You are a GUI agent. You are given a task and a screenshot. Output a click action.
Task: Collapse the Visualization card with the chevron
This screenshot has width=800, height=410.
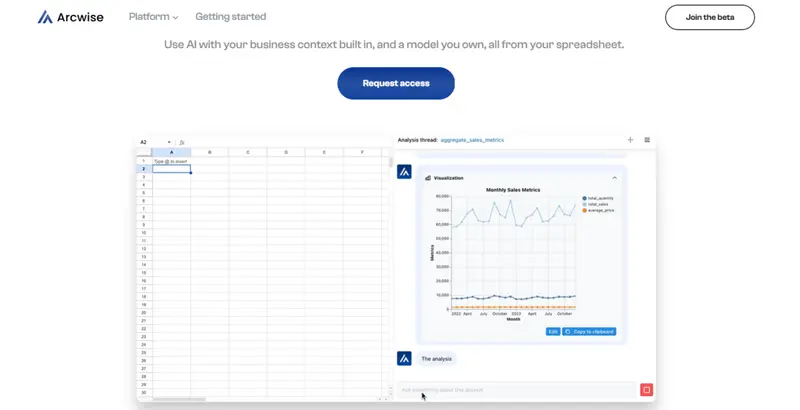coord(614,178)
